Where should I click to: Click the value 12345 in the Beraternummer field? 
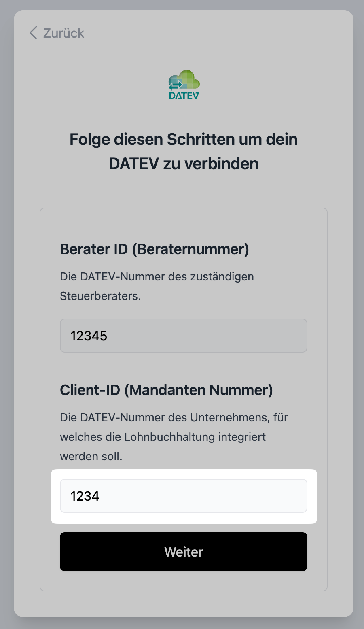click(x=89, y=336)
